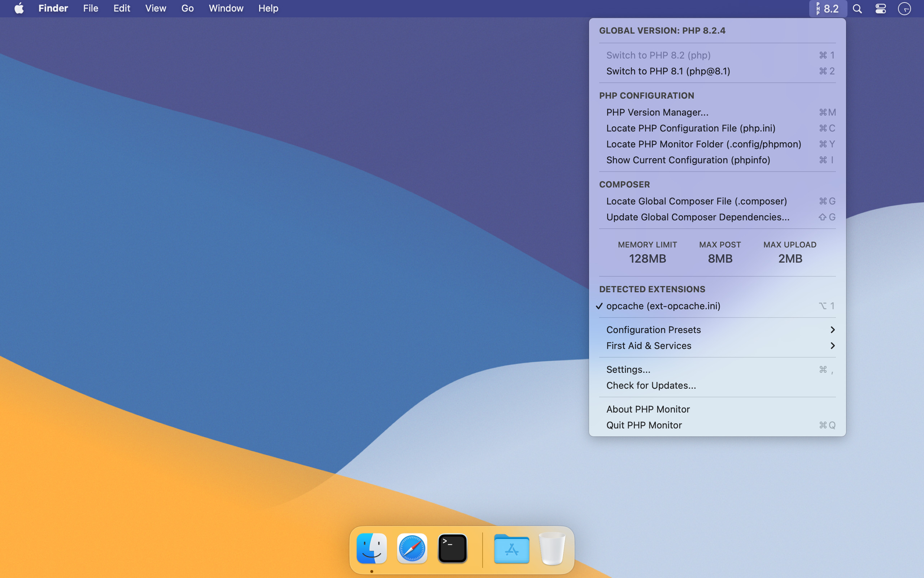Click the DETECTED EXTENSIONS section header
Viewport: 924px width, 578px height.
[652, 289]
